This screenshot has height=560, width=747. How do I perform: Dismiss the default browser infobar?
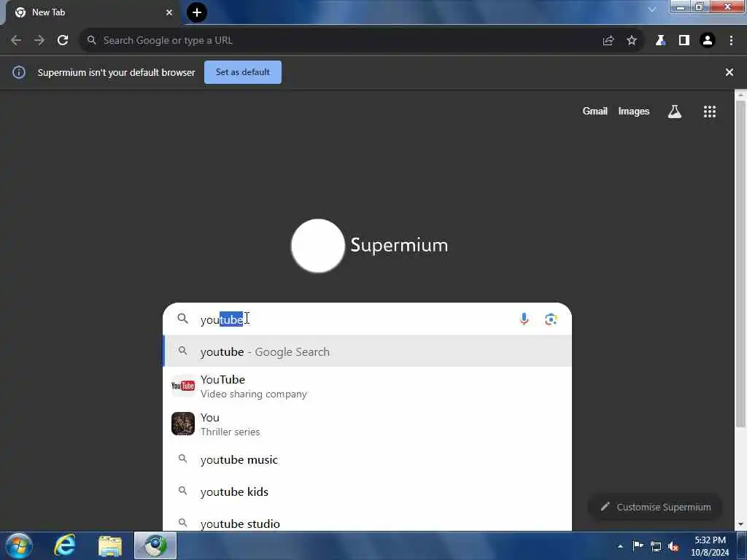(729, 72)
